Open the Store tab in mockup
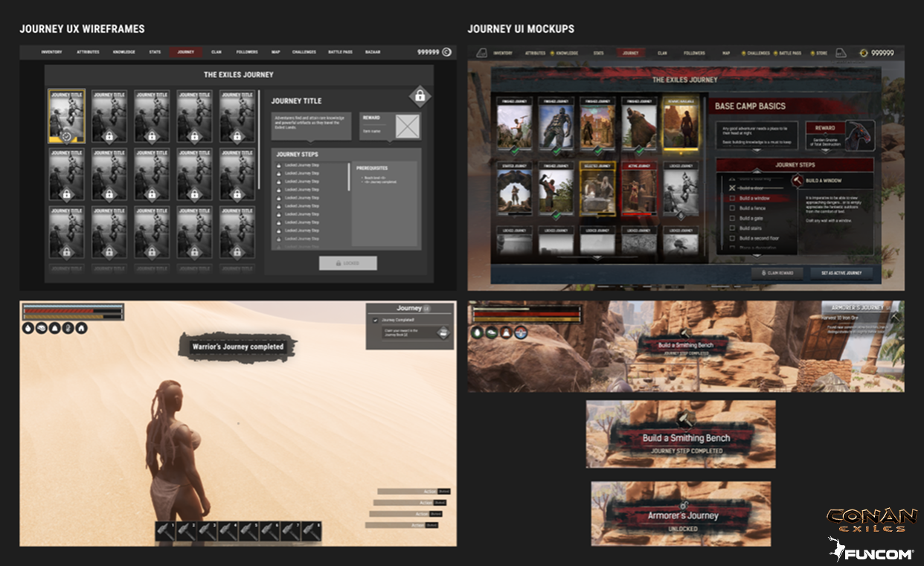Viewport: 924px width, 566px height. (x=821, y=53)
